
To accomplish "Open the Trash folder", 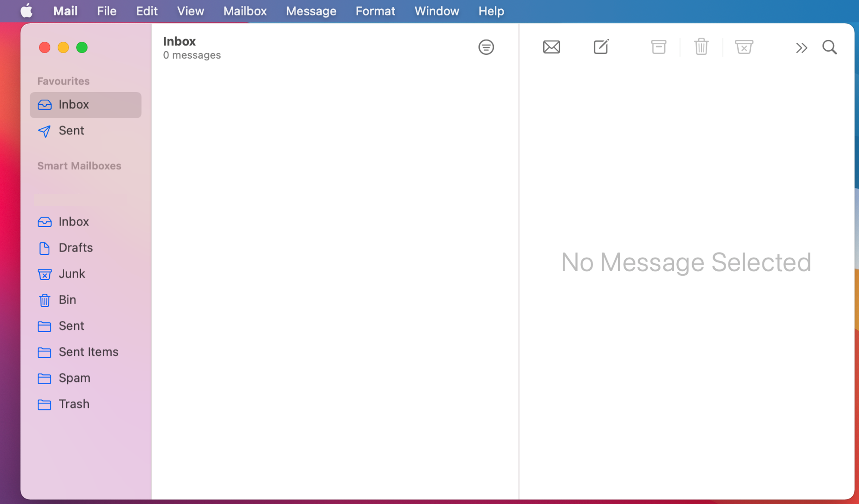I will pyautogui.click(x=74, y=404).
